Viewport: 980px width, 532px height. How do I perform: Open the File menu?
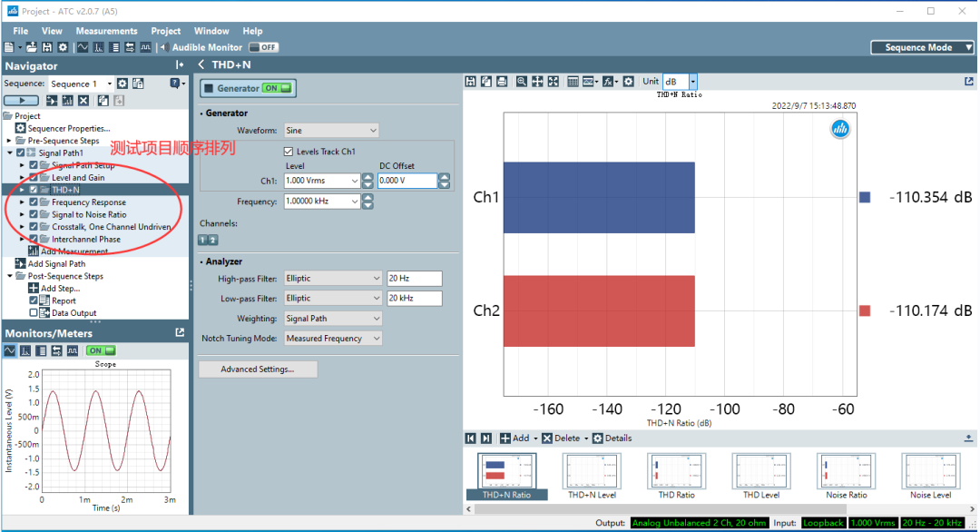coord(21,31)
